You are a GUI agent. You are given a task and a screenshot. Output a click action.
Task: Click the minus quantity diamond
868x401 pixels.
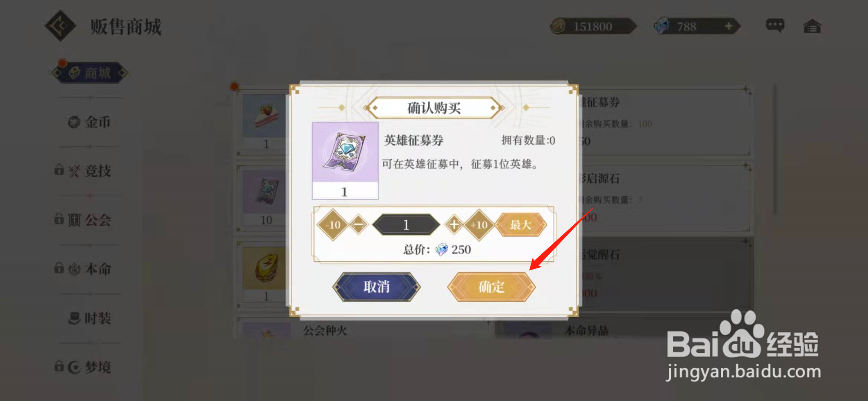click(358, 225)
